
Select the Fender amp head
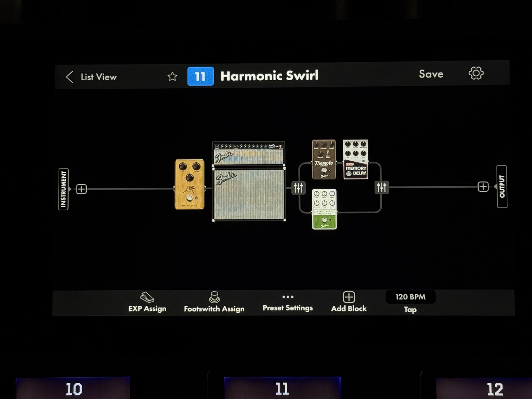pyautogui.click(x=248, y=154)
